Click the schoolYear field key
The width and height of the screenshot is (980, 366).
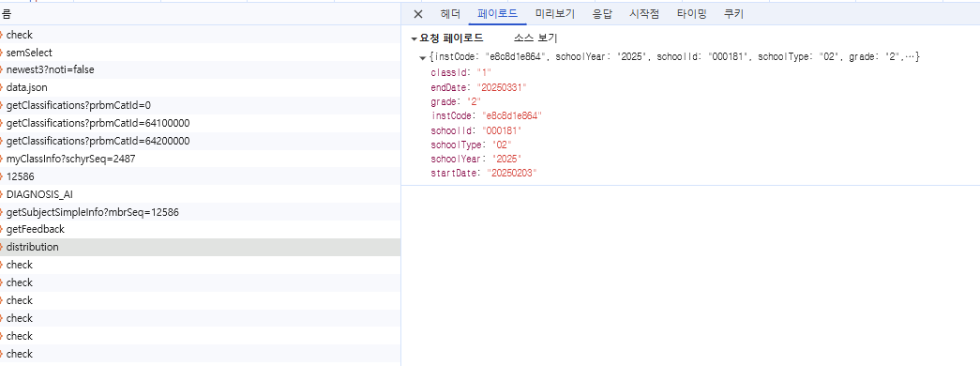[458, 159]
